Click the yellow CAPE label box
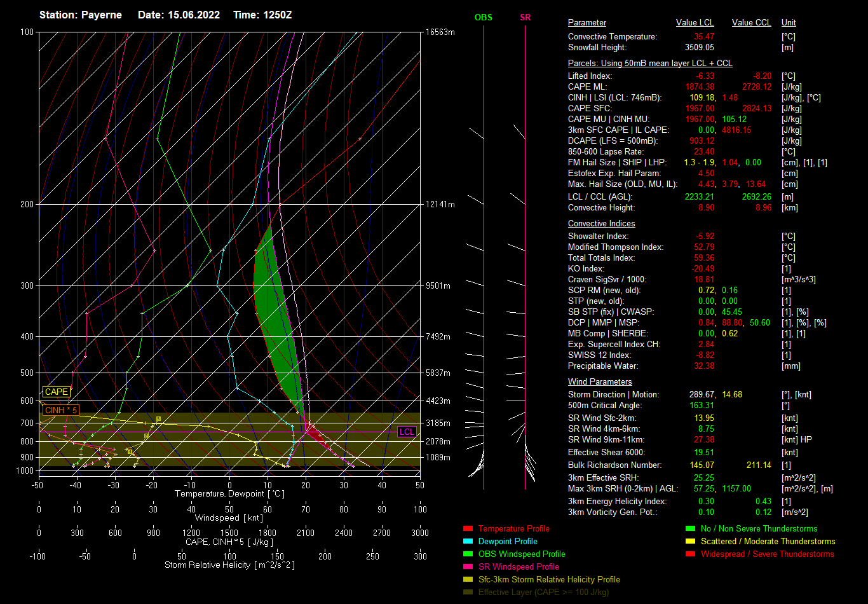Image resolution: width=868 pixels, height=604 pixels. pyautogui.click(x=56, y=392)
